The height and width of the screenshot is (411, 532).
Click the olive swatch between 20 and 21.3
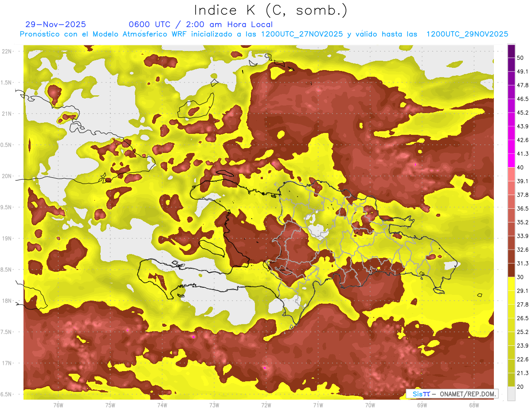click(x=511, y=380)
